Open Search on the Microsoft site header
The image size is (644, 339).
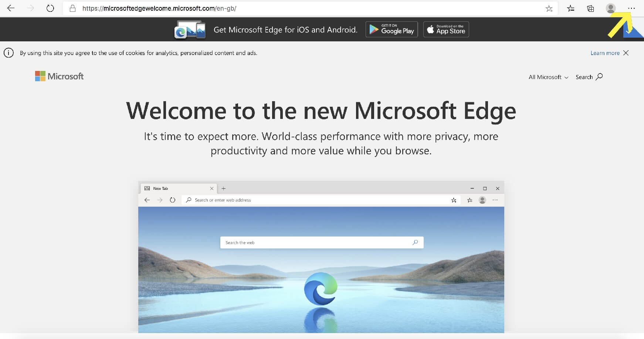[x=589, y=77]
